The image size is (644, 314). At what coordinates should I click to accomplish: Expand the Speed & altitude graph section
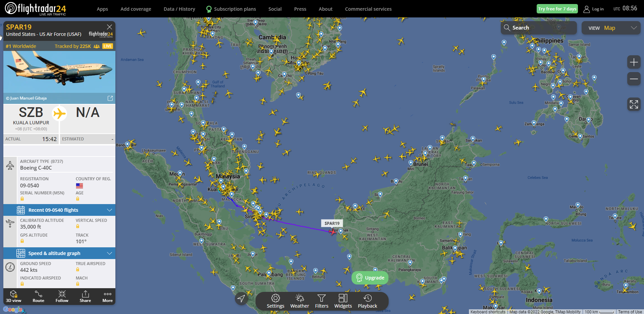(x=59, y=253)
